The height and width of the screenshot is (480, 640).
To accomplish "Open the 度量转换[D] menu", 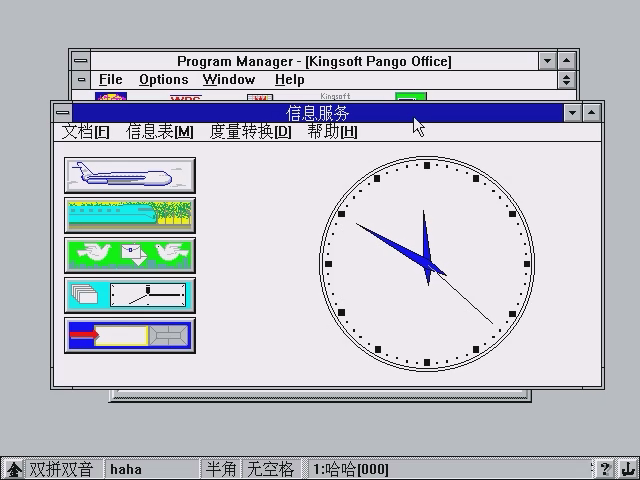I will (x=250, y=132).
